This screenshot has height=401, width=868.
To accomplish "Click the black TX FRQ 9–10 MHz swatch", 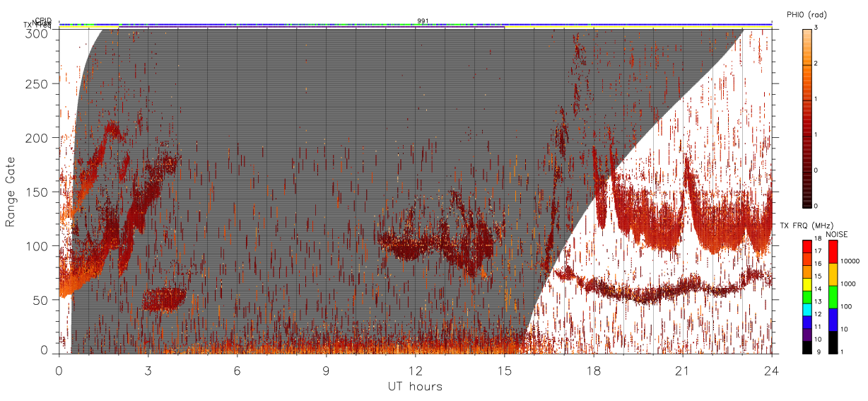I will (807, 347).
